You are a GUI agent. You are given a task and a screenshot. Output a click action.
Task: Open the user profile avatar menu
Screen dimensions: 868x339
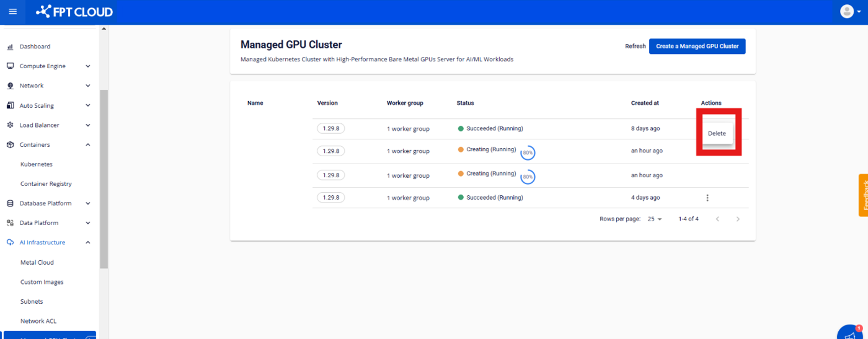(x=850, y=12)
